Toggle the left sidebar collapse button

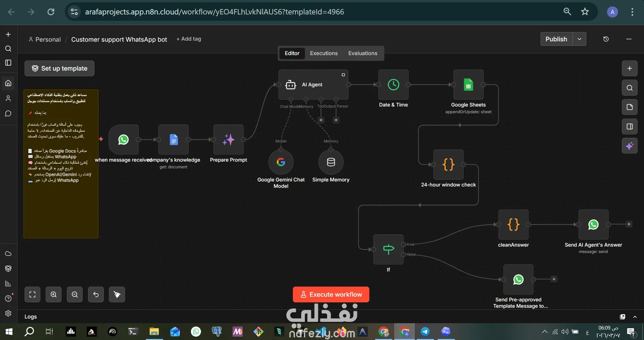pyautogui.click(x=8, y=63)
